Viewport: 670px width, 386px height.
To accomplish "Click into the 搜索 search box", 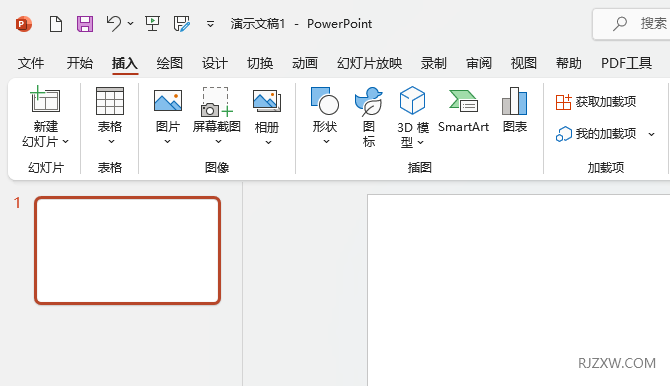I will tap(632, 24).
